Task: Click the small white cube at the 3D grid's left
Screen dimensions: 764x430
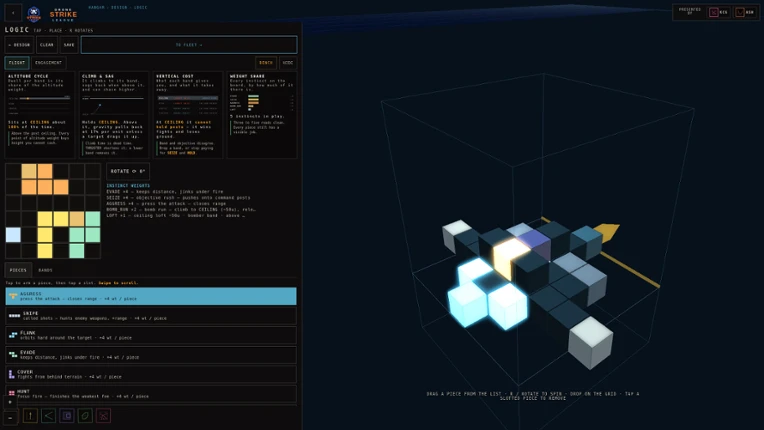Action: [x=456, y=234]
